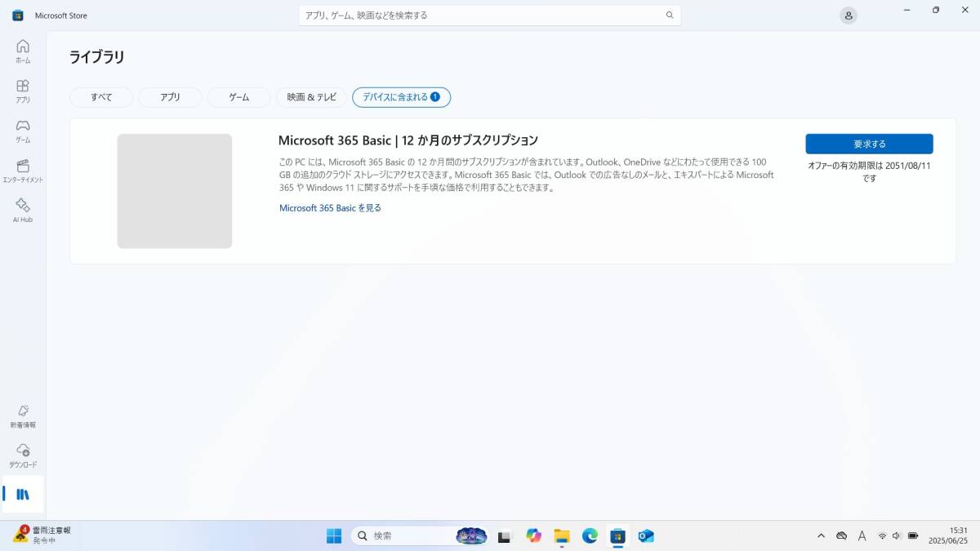Viewport: 980px width, 551px height.
Task: Click the ライブラリ page heading
Action: click(96, 57)
